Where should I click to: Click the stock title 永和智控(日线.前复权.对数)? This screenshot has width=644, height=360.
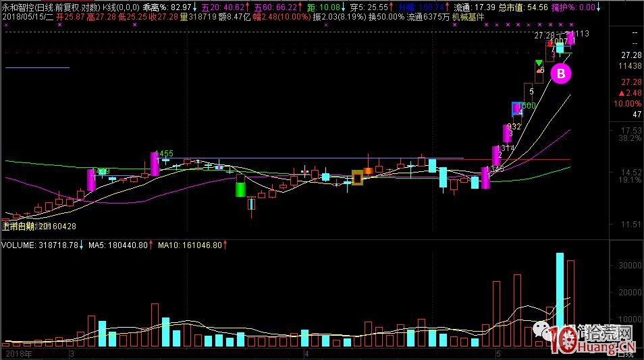pyautogui.click(x=51, y=7)
